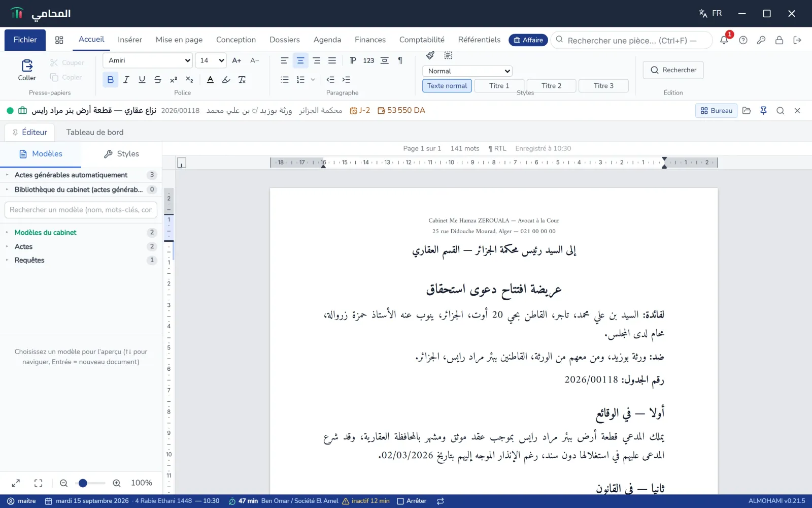Lock the session padlock icon
This screenshot has width=812, height=508.
point(779,40)
